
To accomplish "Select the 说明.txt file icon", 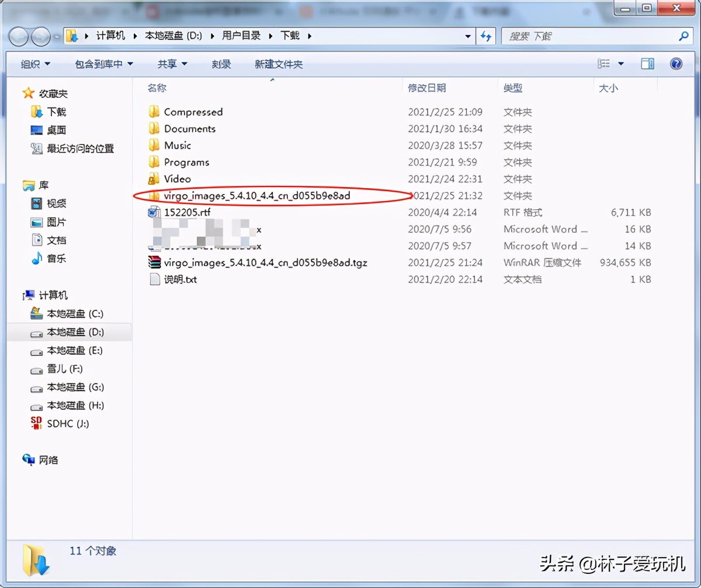I will (154, 279).
